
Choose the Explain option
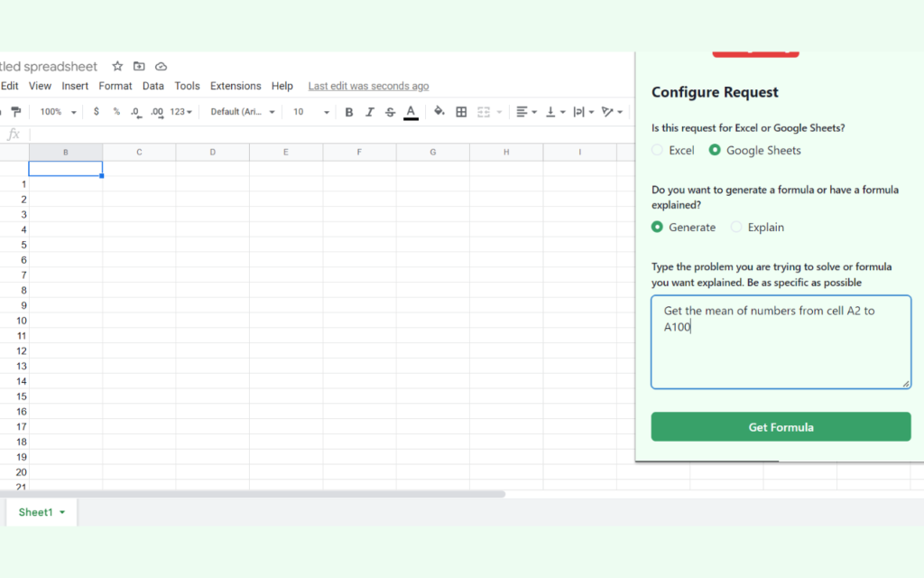[735, 227]
